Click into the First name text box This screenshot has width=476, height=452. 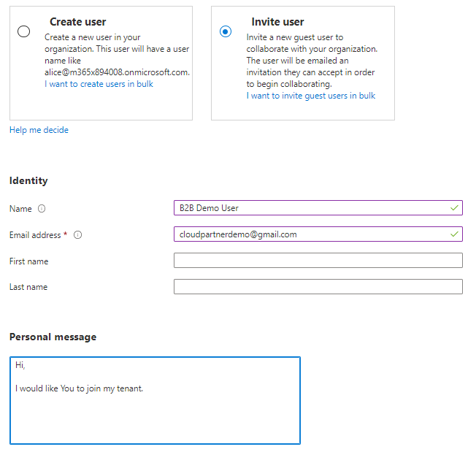[318, 261]
